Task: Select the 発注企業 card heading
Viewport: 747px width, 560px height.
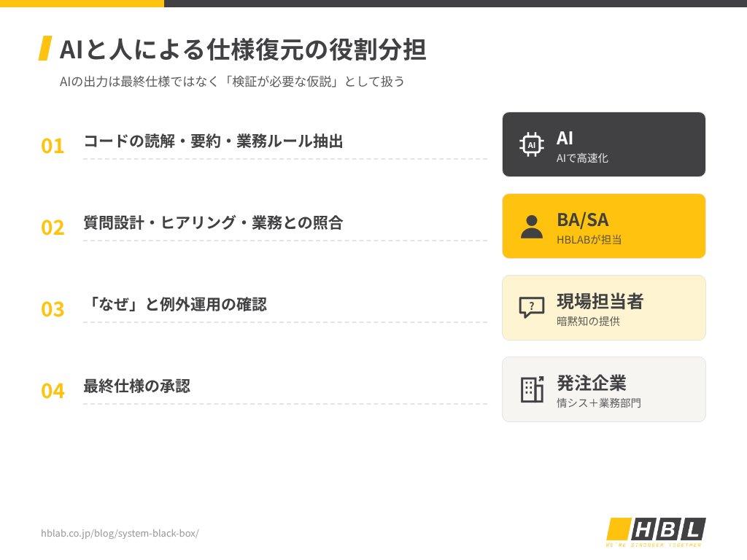Action: click(x=591, y=383)
